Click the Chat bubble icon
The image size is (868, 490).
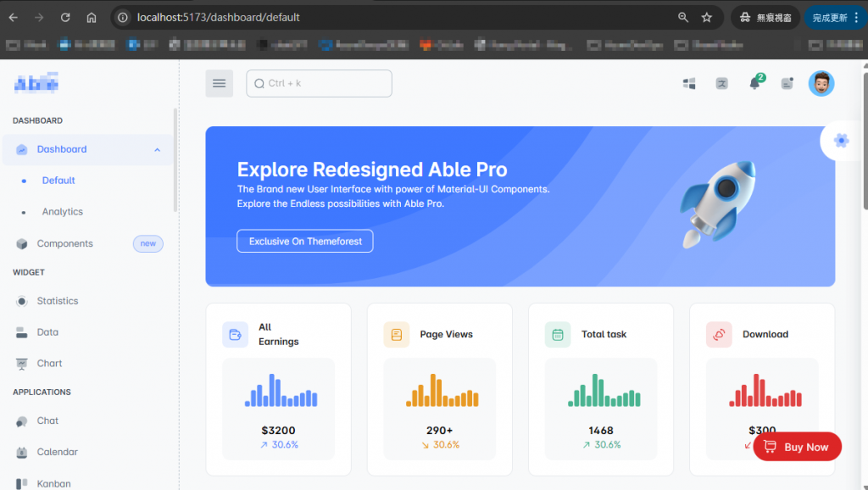tap(21, 421)
